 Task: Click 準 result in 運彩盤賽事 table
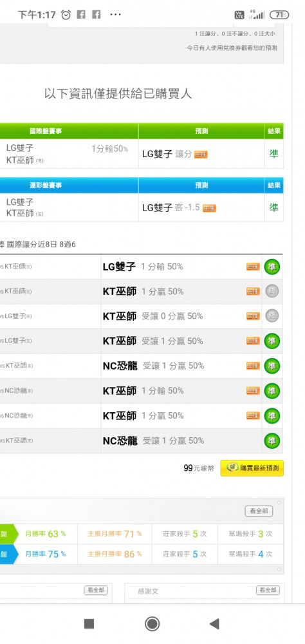[x=274, y=207]
